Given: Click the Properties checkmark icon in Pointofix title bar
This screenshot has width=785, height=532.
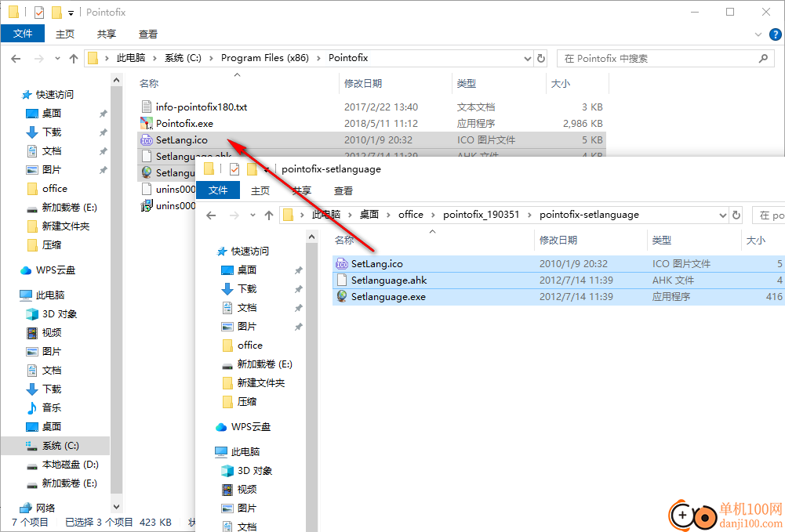Looking at the screenshot, I should pyautogui.click(x=39, y=12).
